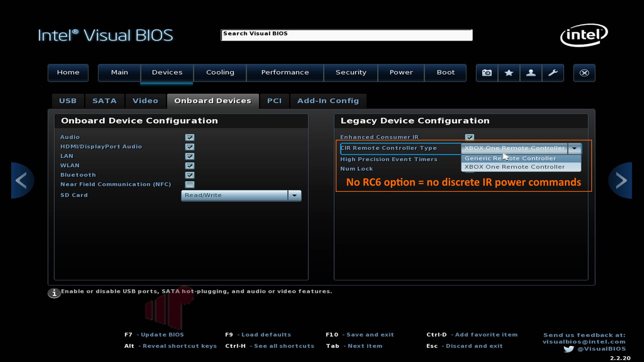644x362 pixels.
Task: Enable Near Field Communication (NFC) checkbox
Action: coord(190,184)
